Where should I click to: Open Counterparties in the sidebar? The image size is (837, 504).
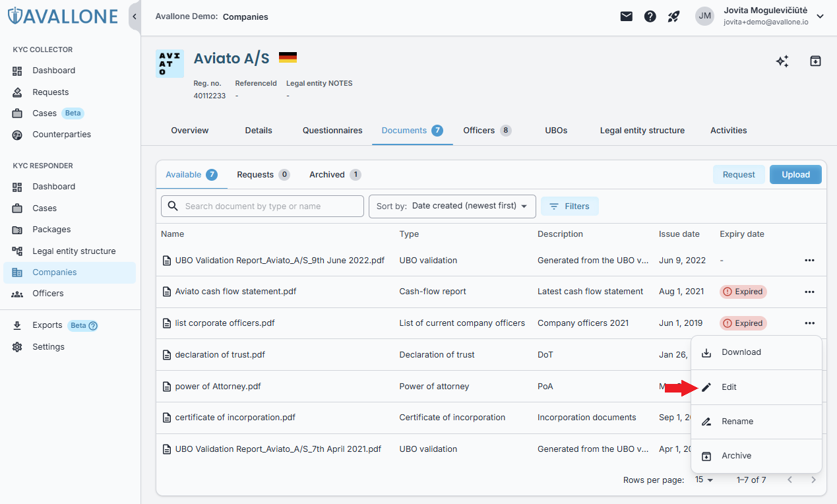(x=69, y=135)
